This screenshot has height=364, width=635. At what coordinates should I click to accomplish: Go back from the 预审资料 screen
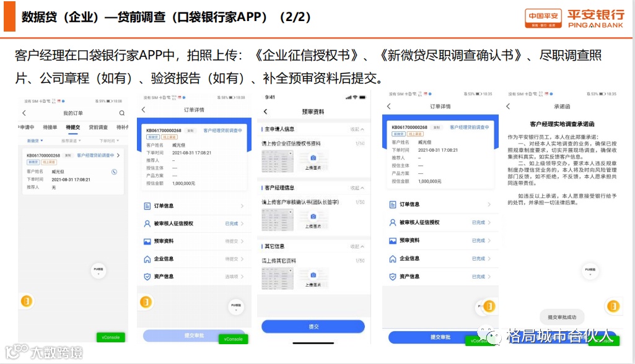(x=265, y=111)
